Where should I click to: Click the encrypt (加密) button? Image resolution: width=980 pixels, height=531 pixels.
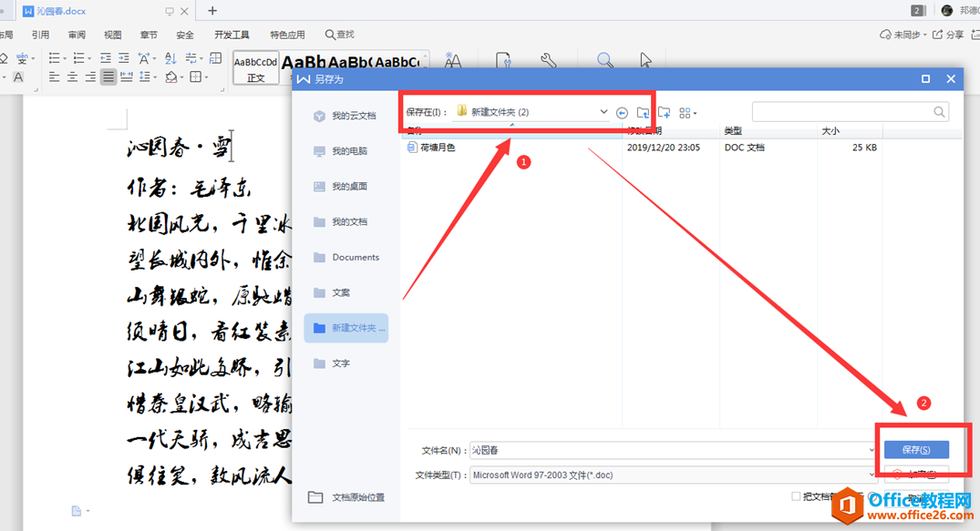pyautogui.click(x=916, y=475)
